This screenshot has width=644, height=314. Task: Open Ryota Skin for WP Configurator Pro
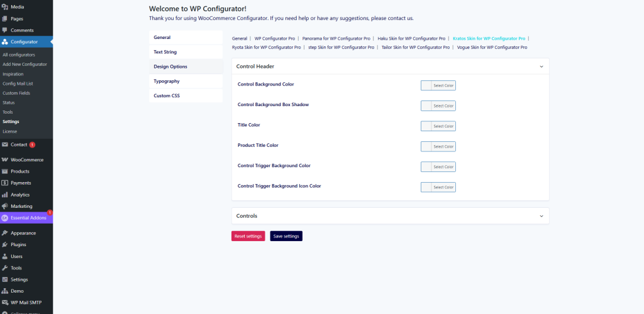266,48
